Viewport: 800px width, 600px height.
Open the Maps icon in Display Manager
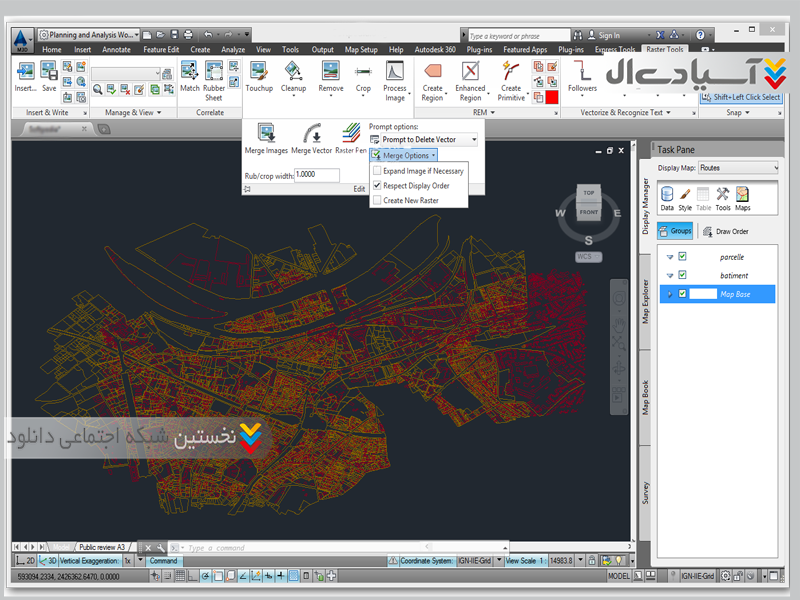click(x=743, y=194)
